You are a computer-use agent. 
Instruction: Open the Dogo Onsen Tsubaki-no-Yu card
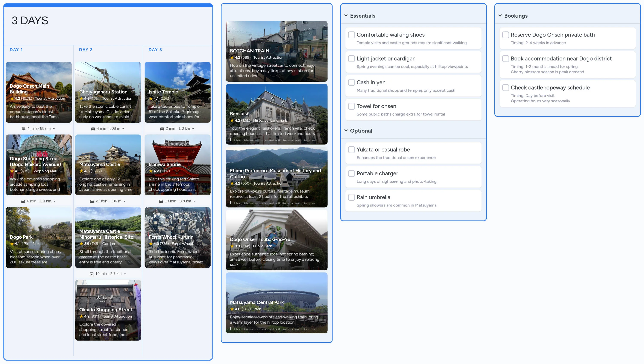(276, 240)
